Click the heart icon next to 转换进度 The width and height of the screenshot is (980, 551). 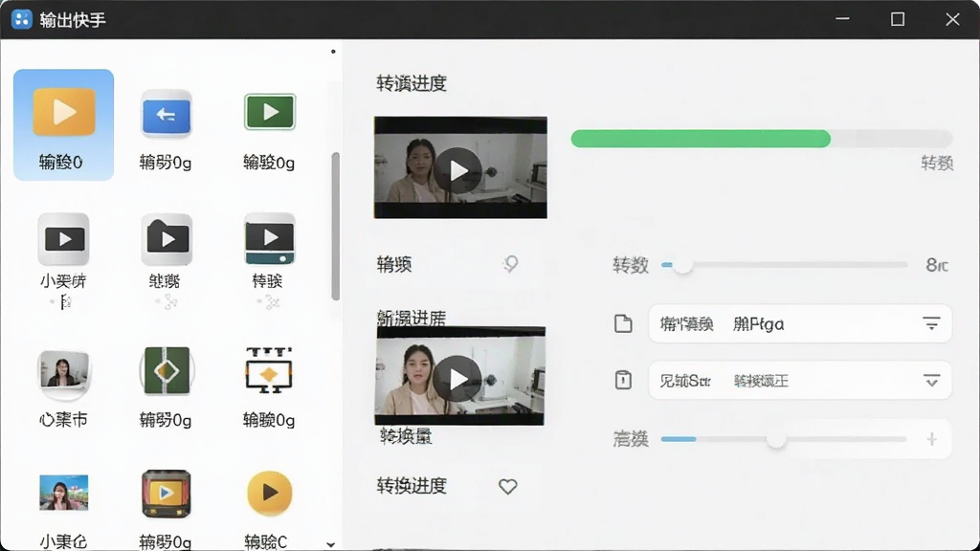507,486
